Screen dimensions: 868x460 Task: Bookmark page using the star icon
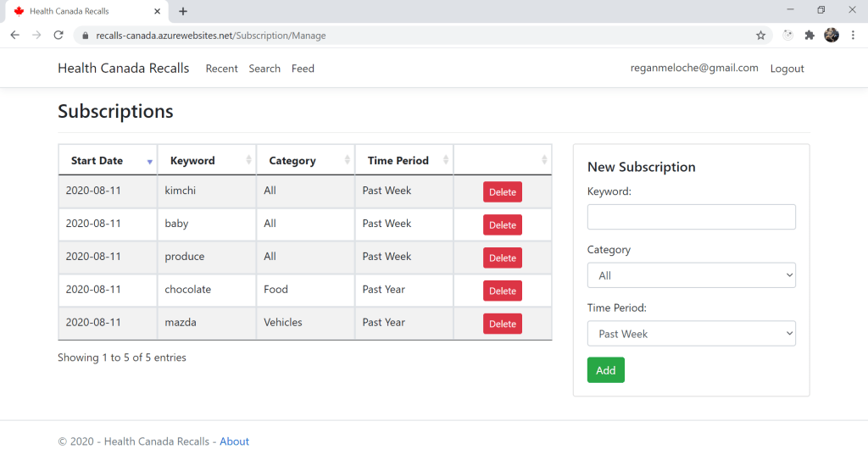pos(760,36)
